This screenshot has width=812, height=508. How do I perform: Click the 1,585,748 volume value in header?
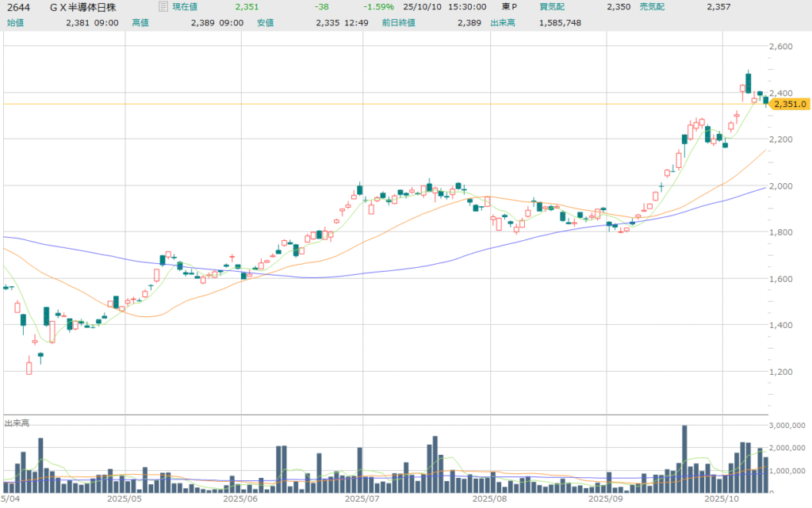[x=560, y=22]
